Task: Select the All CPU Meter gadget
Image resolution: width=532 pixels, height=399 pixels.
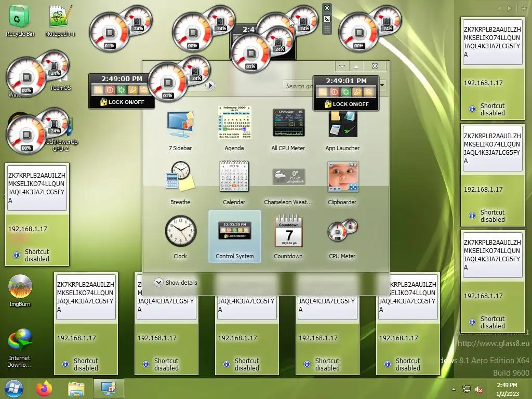Action: [x=288, y=129]
